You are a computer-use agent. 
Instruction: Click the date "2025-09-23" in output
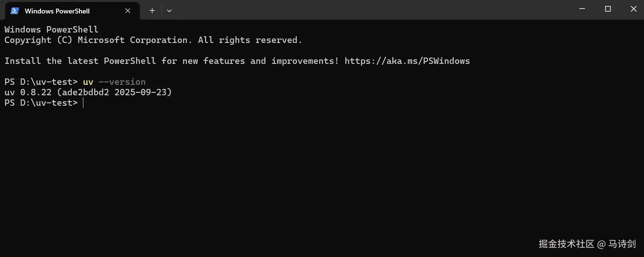pyautogui.click(x=141, y=92)
